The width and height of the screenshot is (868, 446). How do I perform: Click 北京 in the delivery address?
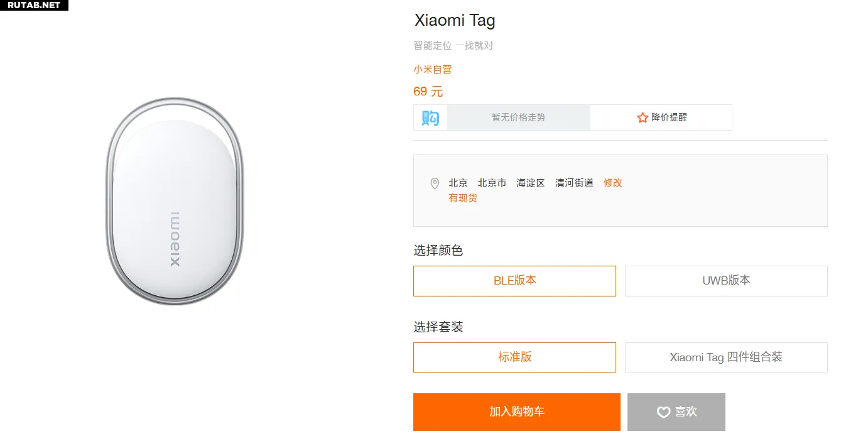pos(458,183)
